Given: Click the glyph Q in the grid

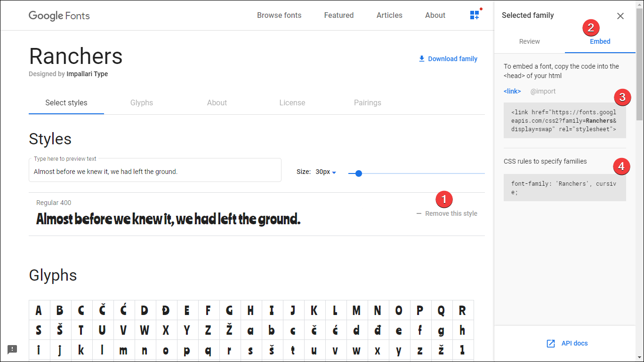Looking at the screenshot, I should [442, 310].
